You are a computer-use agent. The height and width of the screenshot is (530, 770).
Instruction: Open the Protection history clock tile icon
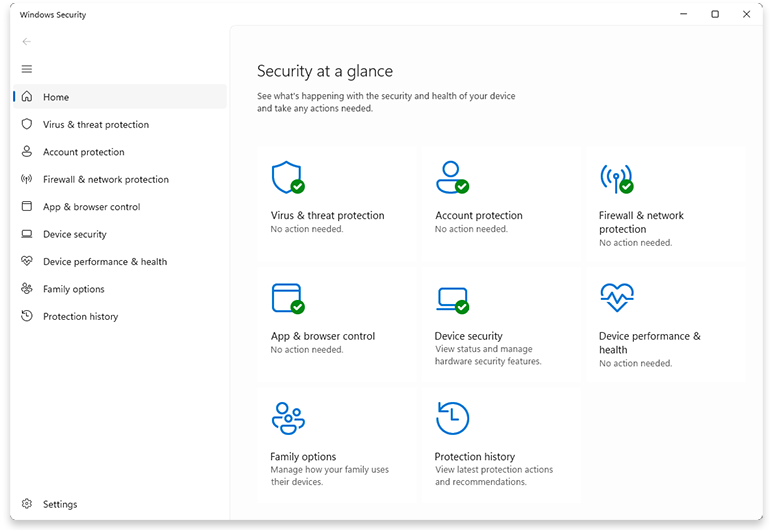(x=452, y=418)
